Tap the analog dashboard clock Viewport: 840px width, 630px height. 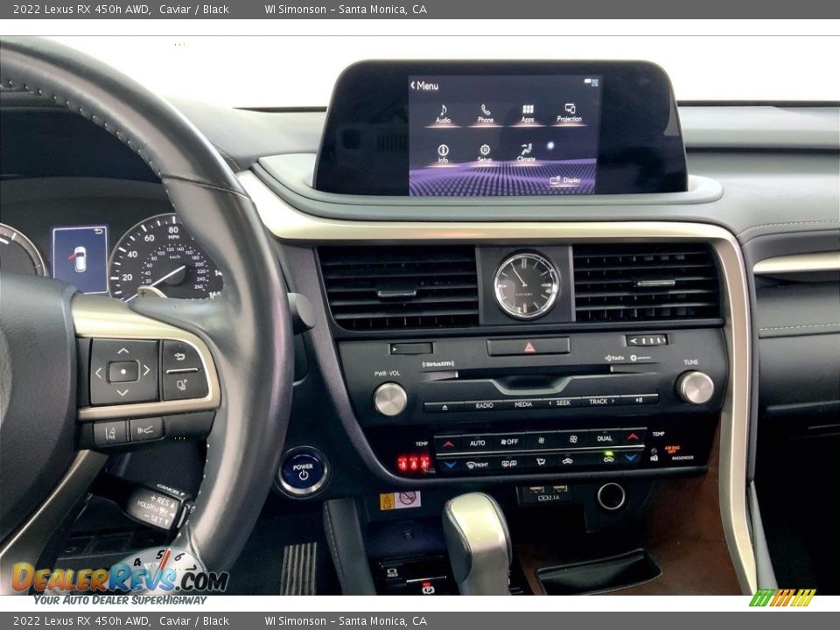pos(527,285)
